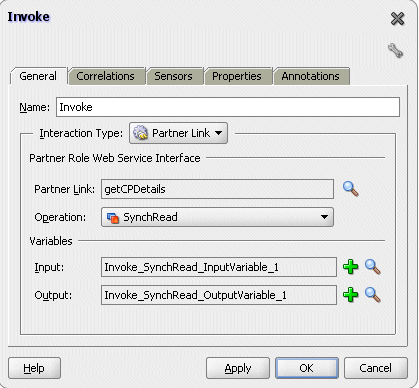Add new Output variable with green plus
Viewport: 419px width, 388px height.
click(350, 295)
